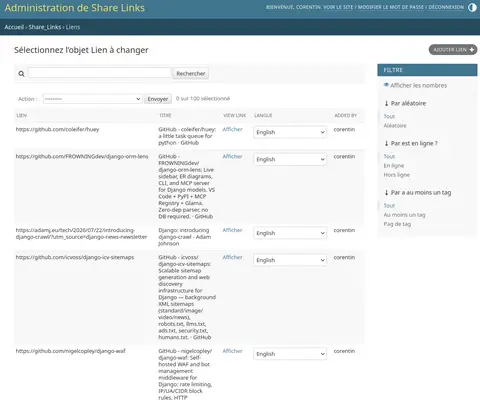The width and height of the screenshot is (480, 400).
Task: Click Afficher for the django-crawl row
Action: point(232,230)
